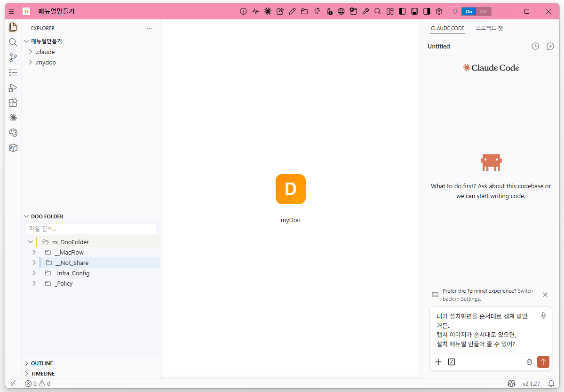
Task: Open the color palette icon in activity bar
Action: coord(13,133)
